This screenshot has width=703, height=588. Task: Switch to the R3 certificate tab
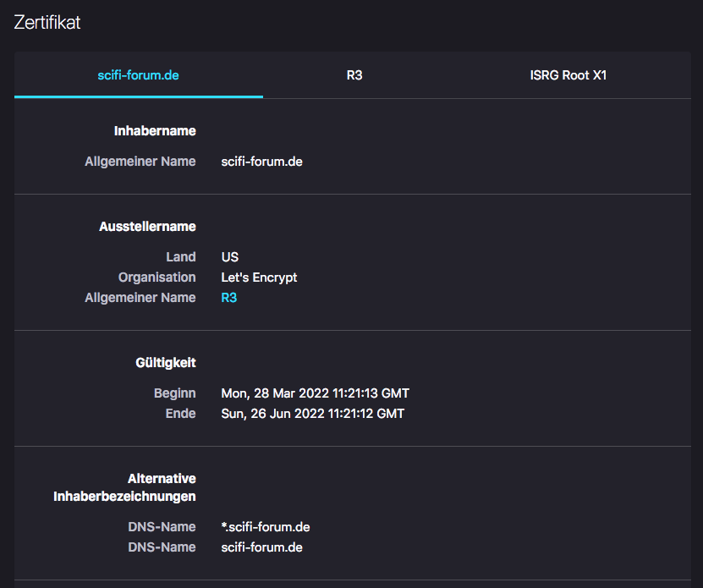(354, 75)
